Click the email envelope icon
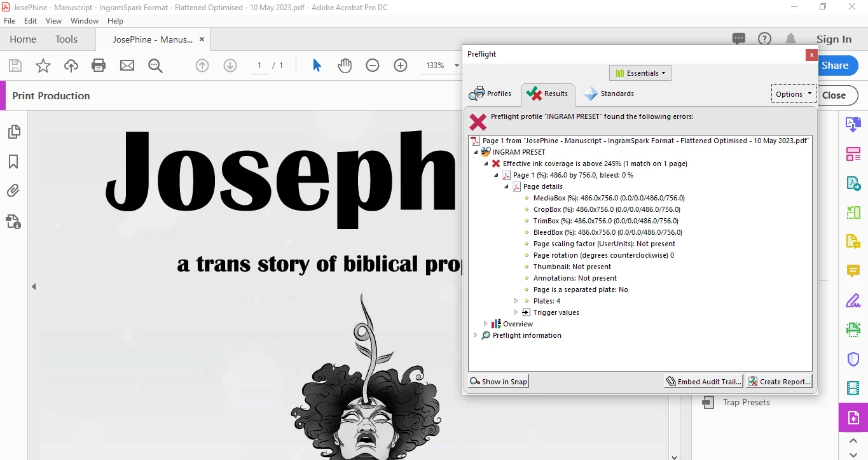Screen dimensions: 868x460 point(127,66)
